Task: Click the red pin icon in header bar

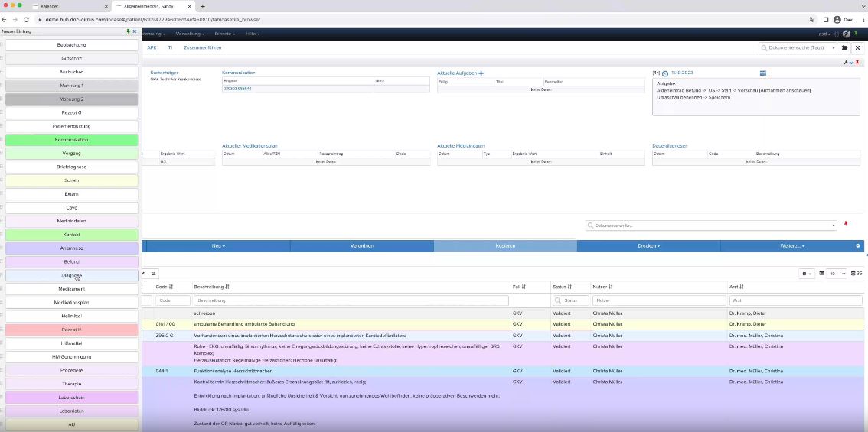Action: [857, 63]
